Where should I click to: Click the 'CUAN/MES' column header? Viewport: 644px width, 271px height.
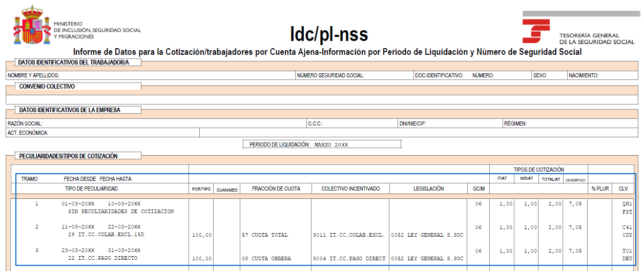point(226,190)
